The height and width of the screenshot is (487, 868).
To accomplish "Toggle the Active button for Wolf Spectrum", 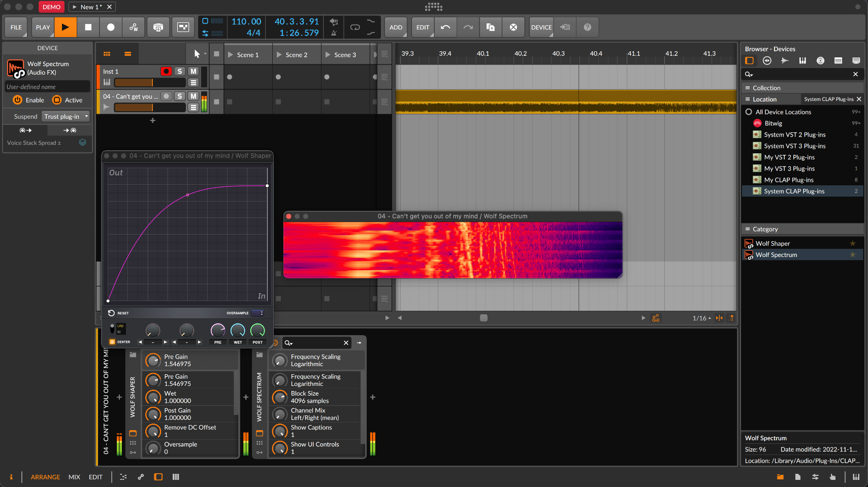I will 57,100.
